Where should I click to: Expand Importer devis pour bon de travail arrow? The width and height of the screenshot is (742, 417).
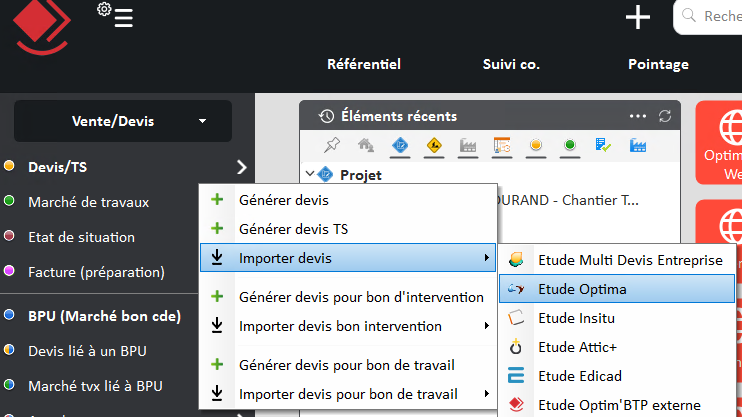tap(486, 394)
